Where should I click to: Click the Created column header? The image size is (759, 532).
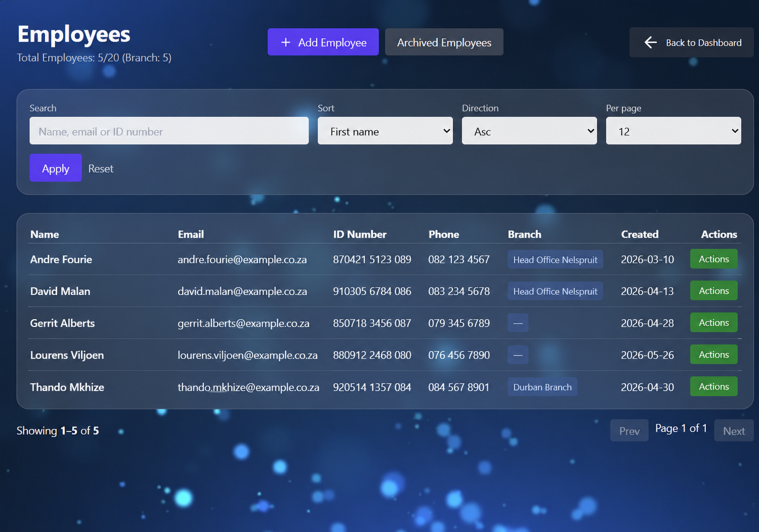[640, 234]
